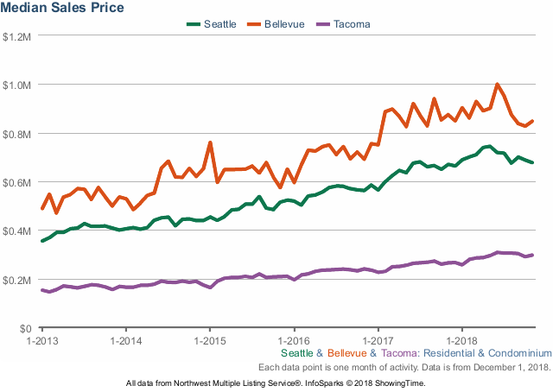This screenshot has height=392, width=553.
Task: Select the $0.6M y-axis label
Action: pyautogui.click(x=17, y=183)
